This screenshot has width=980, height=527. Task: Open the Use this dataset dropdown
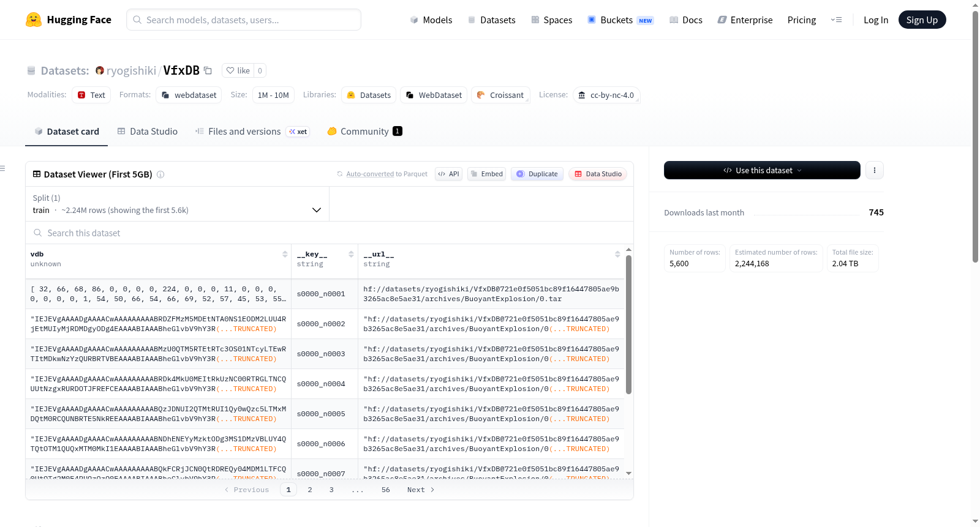point(762,170)
